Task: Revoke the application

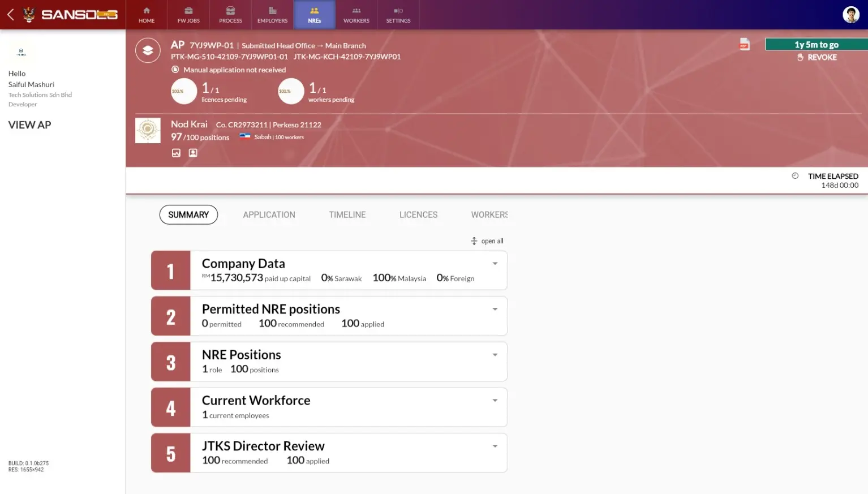Action: coord(817,57)
